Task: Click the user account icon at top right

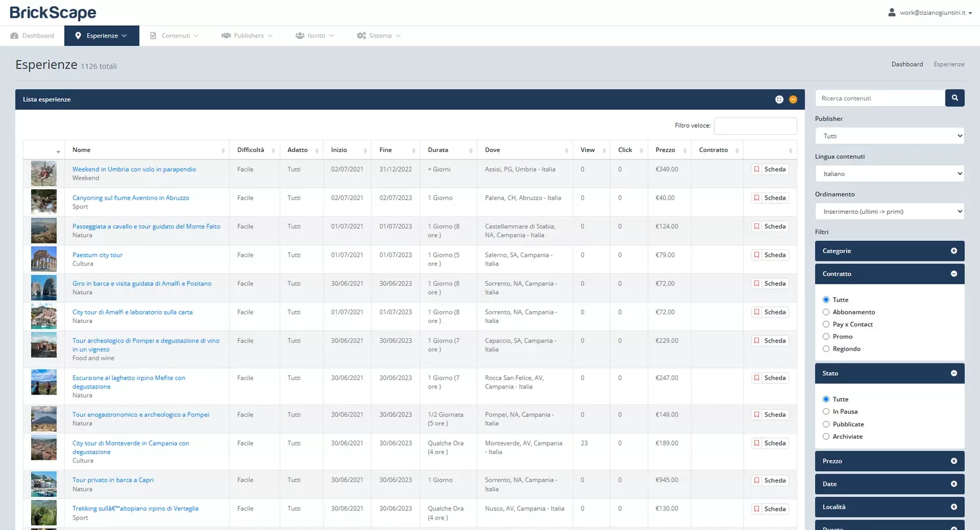Action: click(892, 12)
